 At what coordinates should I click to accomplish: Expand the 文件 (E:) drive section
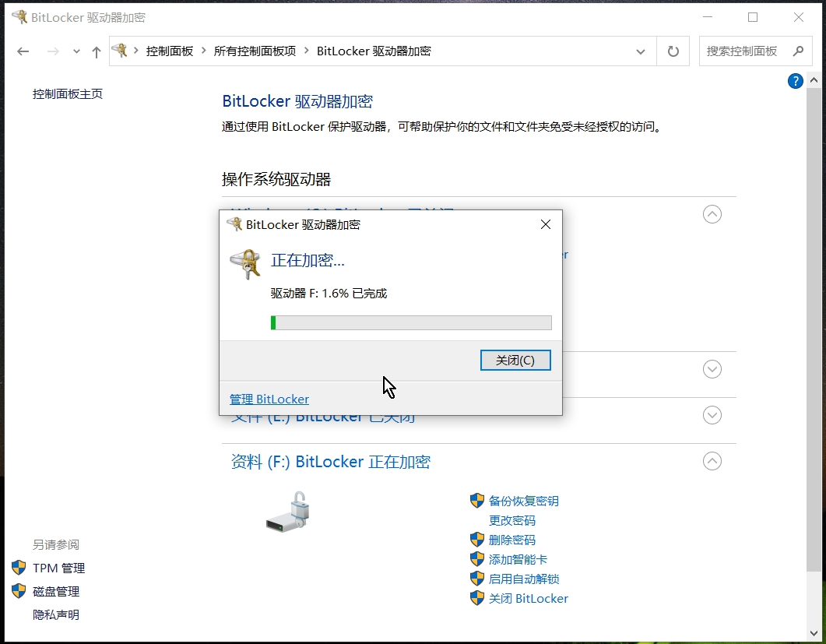(712, 415)
